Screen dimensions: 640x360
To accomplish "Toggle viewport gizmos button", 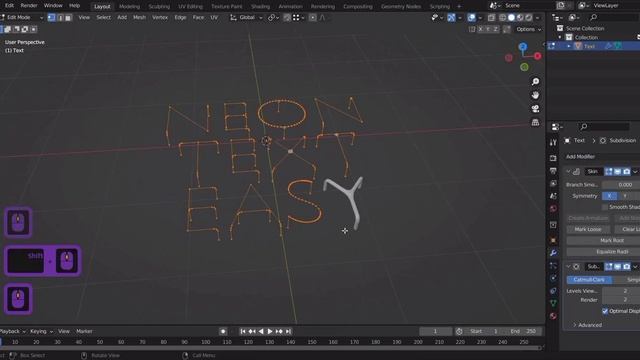I will pos(451,18).
